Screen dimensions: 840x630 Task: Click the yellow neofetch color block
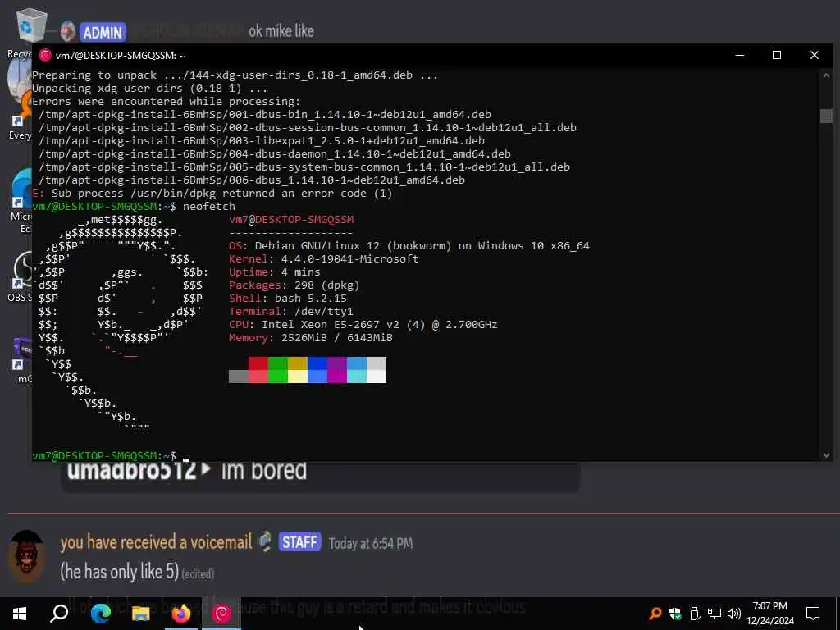[297, 370]
